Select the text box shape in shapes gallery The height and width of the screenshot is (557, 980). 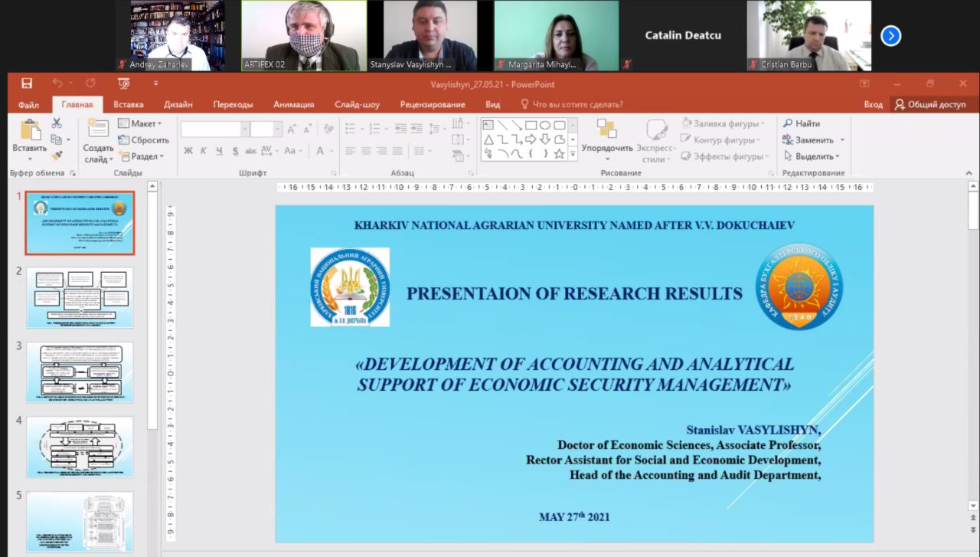[488, 125]
